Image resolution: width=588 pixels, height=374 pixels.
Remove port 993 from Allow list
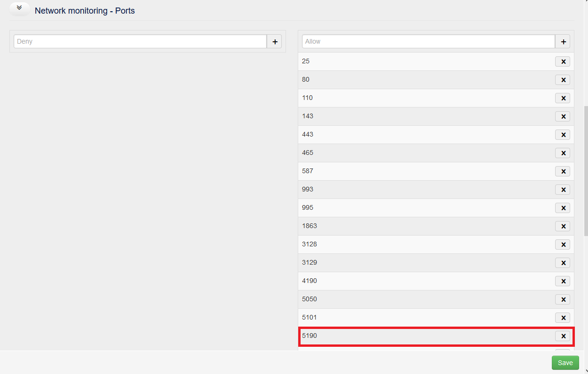tap(563, 190)
